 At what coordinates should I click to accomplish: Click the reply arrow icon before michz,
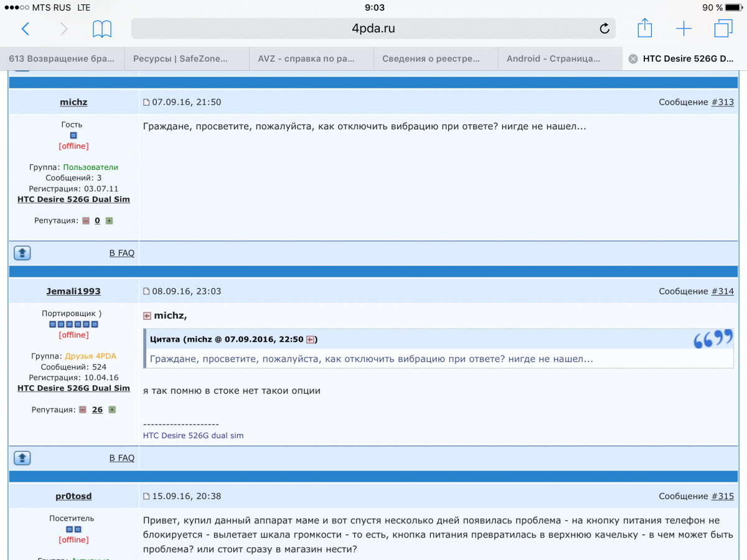[x=148, y=316]
